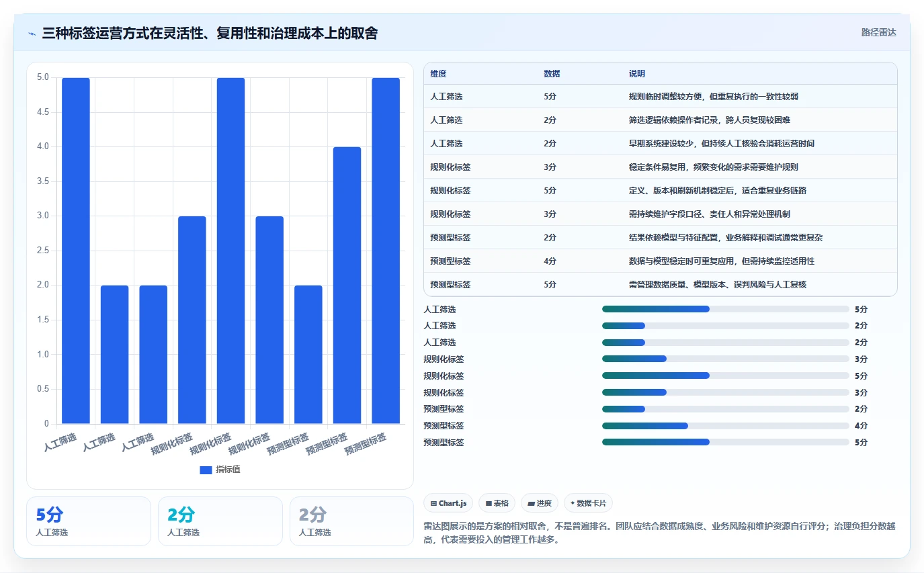Image resolution: width=924 pixels, height=573 pixels.
Task: Click the trend icon beside the page title
Action: tap(32, 33)
